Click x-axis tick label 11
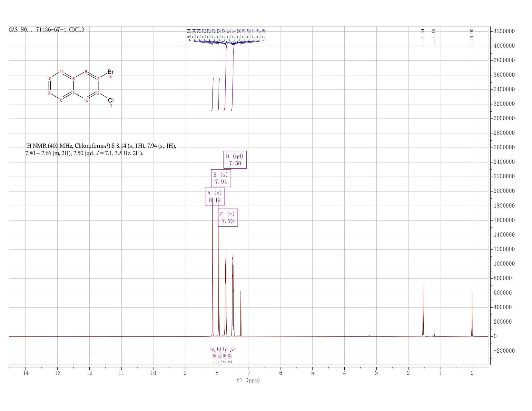The height and width of the screenshot is (411, 532). [121, 373]
